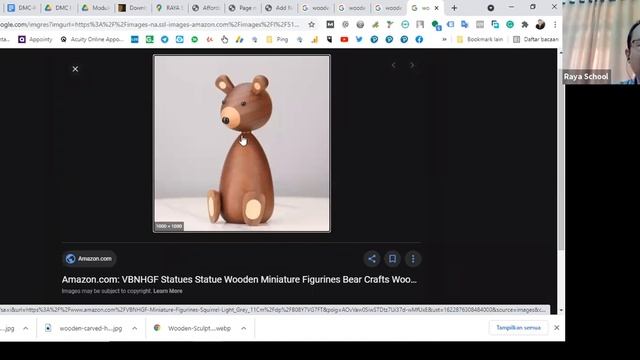Open the Chrome three-dot menu
This screenshot has width=640, height=360.
(x=555, y=24)
